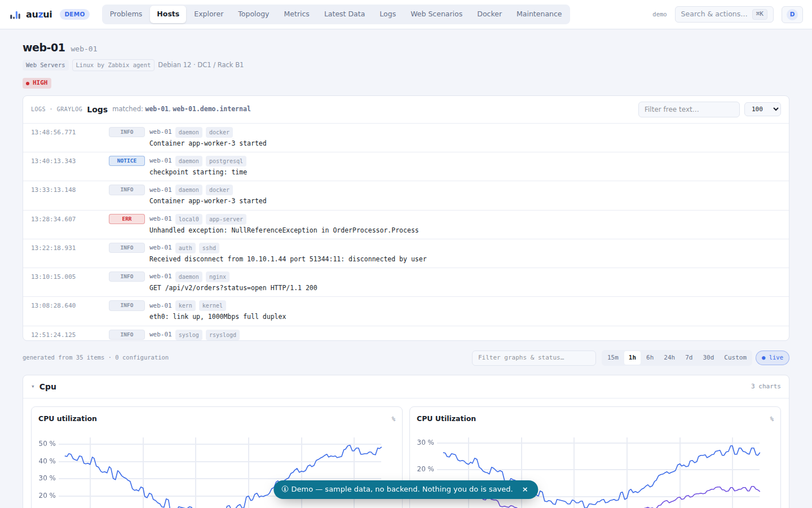Screen dimensions: 812x508
Task: Open the Problems tab
Action: tap(126, 14)
